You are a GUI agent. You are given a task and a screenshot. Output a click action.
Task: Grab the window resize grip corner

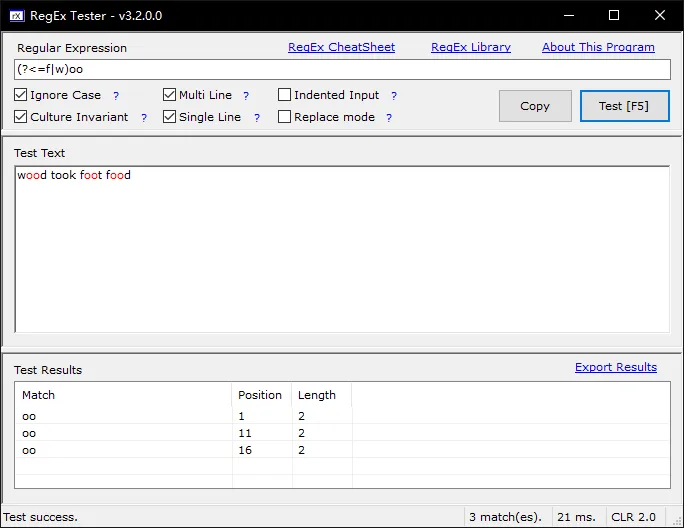coord(677,521)
